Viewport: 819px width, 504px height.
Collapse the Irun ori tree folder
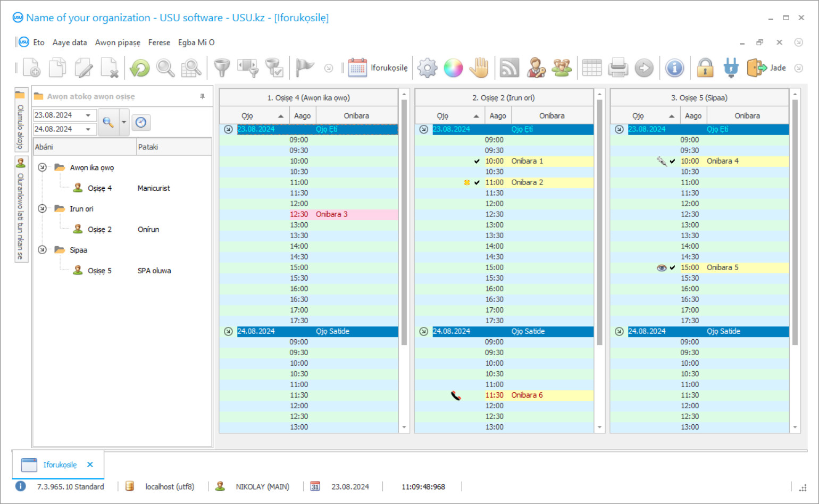(42, 208)
